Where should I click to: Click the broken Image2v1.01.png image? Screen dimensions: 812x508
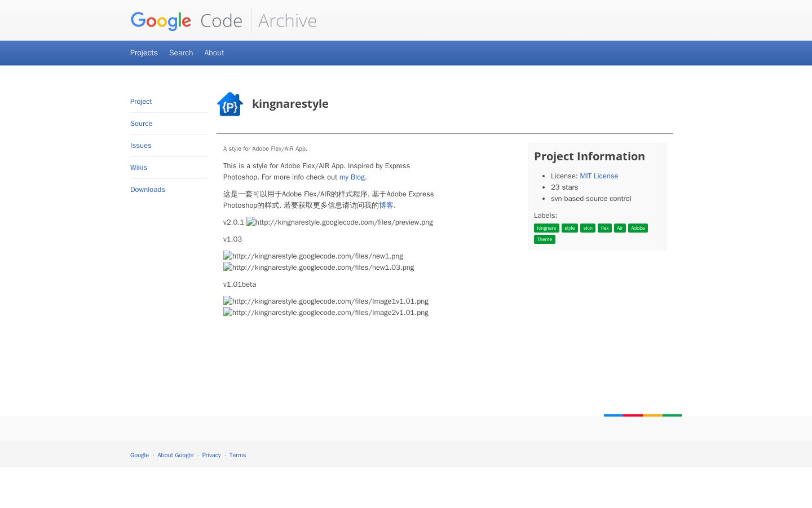[x=326, y=313]
